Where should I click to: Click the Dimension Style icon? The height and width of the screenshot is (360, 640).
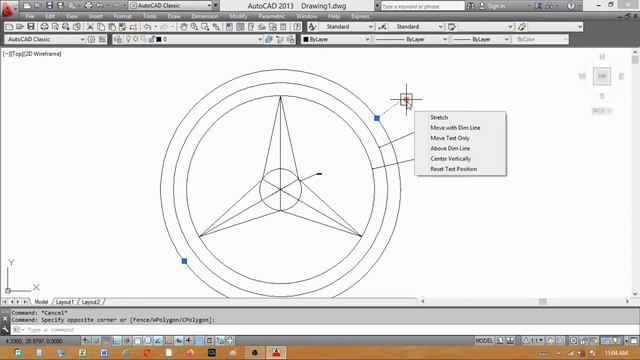382,27
